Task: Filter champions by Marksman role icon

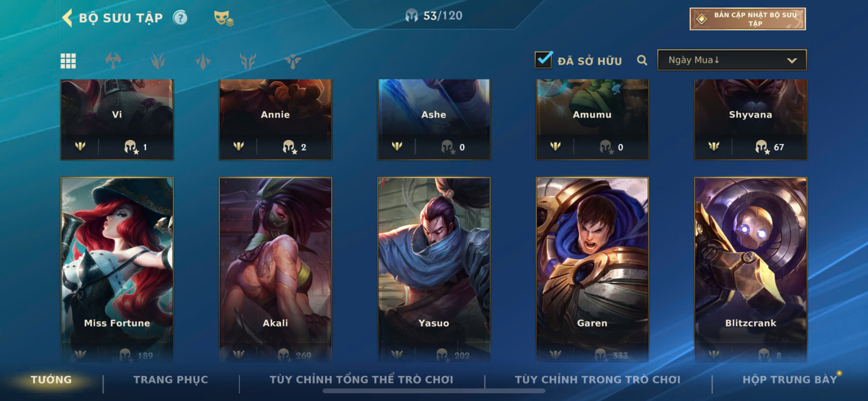Action: (248, 61)
